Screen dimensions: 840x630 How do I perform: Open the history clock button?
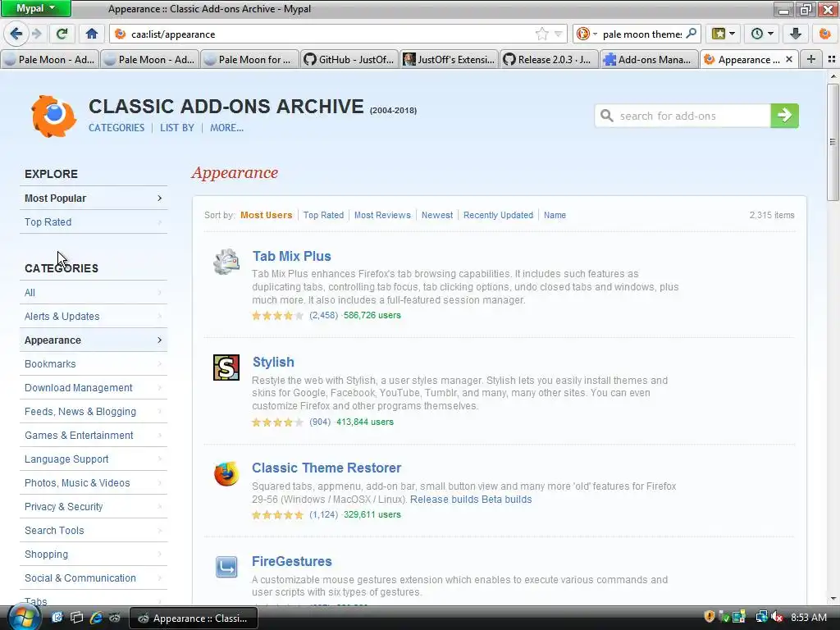756,34
